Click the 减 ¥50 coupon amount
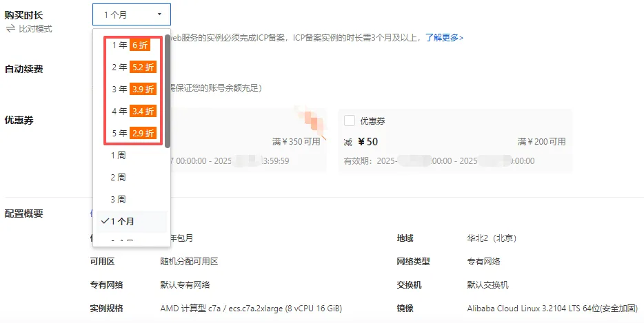The image size is (644, 323). (x=361, y=142)
